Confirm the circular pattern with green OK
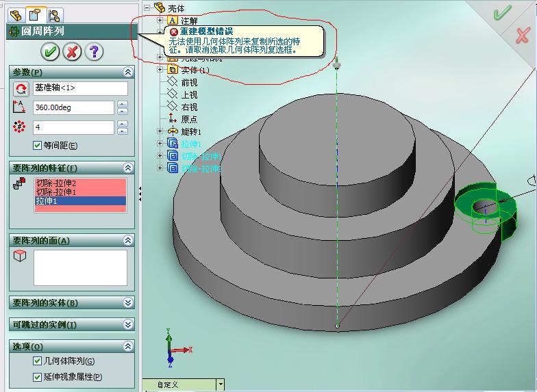 [50, 52]
